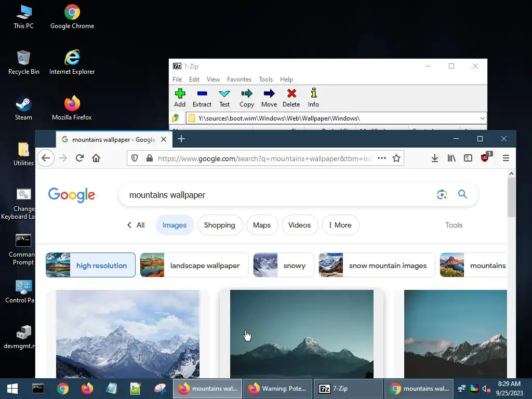Click the Copy icon in 7-Zip toolbar
The image size is (532, 399).
click(247, 98)
